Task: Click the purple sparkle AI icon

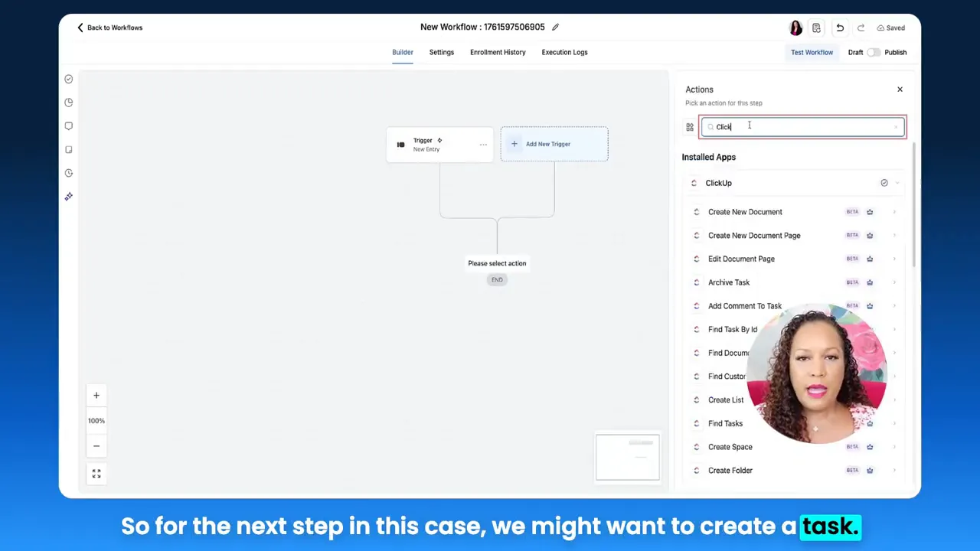Action: point(68,196)
